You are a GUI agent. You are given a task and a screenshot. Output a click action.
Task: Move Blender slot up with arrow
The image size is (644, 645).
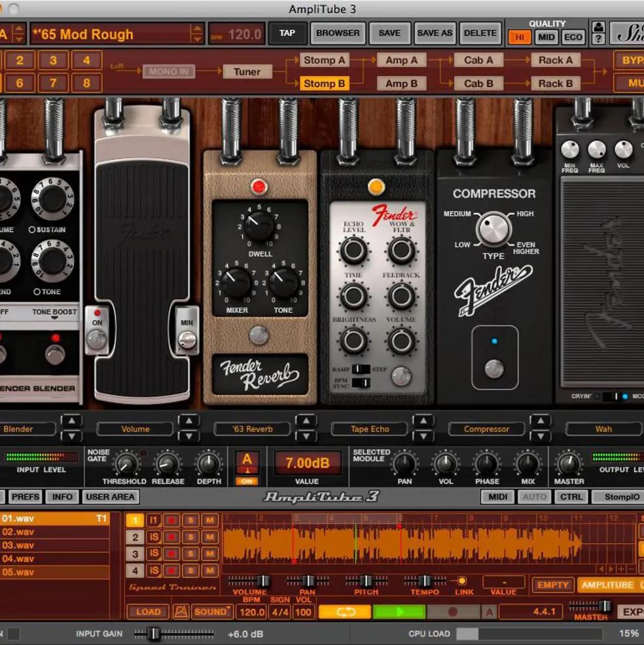point(71,421)
